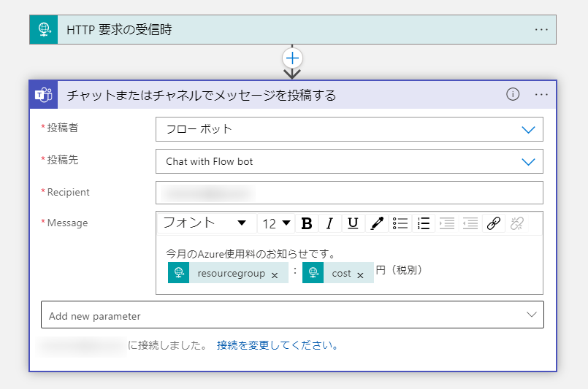Click the チャットまたはチャネルでメッセージを投稿する action title
Screen dimensions: 588x389
202,95
